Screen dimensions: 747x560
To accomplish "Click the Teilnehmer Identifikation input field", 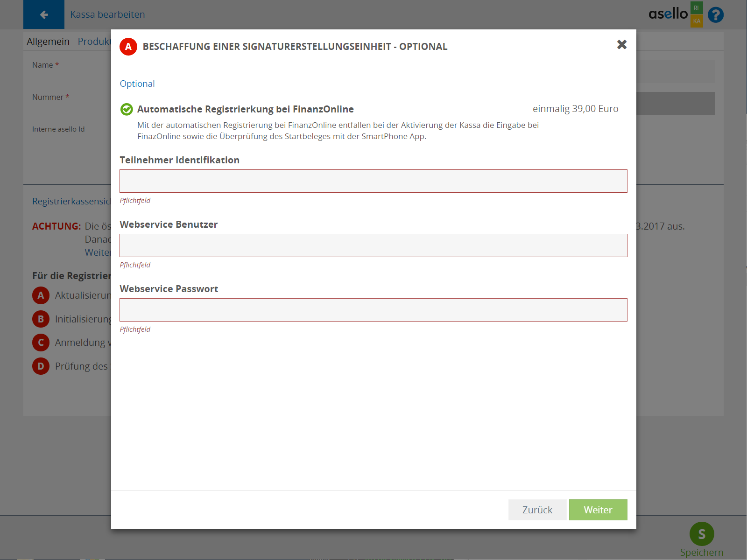I will (373, 181).
